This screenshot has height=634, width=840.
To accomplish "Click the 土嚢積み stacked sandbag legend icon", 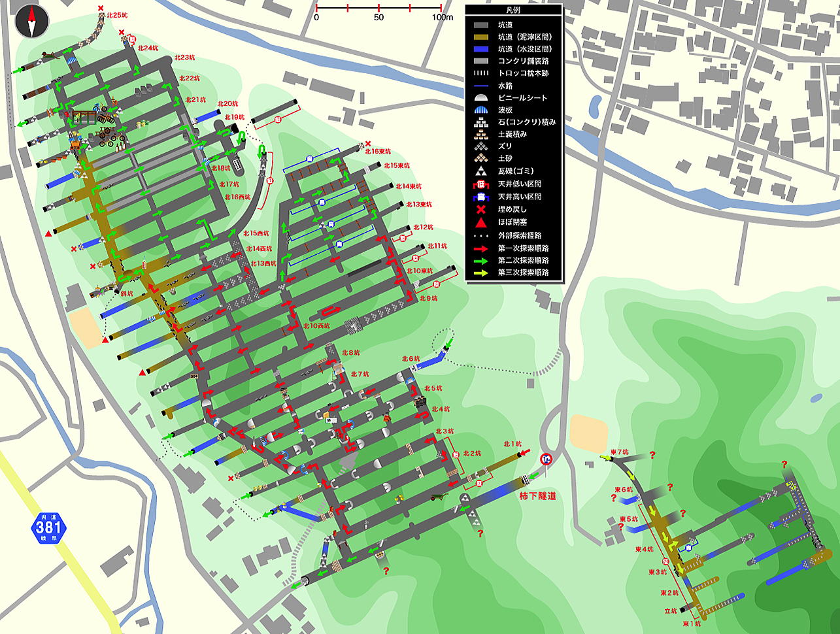I will tap(480, 135).
